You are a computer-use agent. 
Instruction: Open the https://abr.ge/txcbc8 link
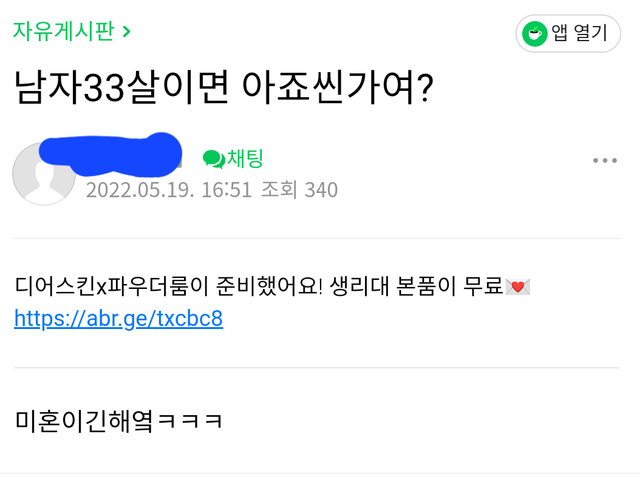coord(118,319)
